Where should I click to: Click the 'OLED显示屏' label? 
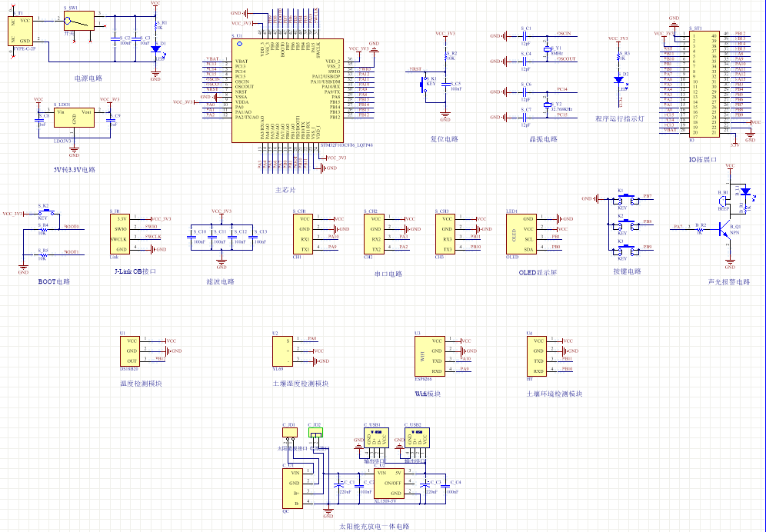pos(538,273)
